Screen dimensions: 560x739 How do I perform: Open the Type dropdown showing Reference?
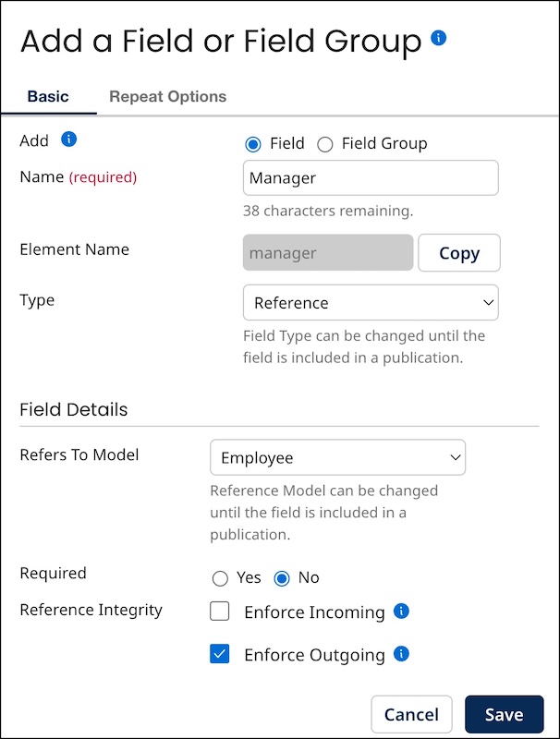click(x=370, y=303)
